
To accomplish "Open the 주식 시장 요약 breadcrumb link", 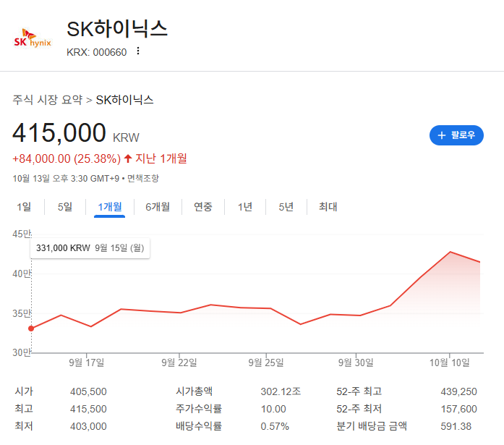I will [48, 100].
